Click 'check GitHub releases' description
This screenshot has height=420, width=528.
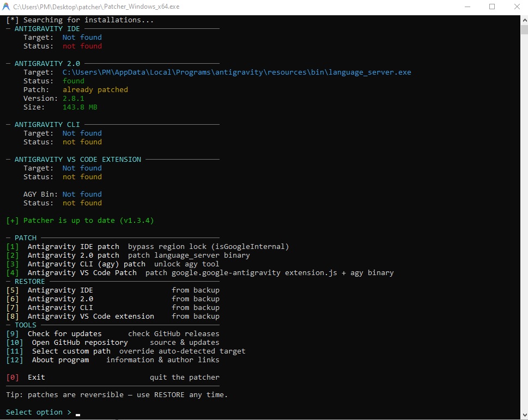click(x=174, y=334)
